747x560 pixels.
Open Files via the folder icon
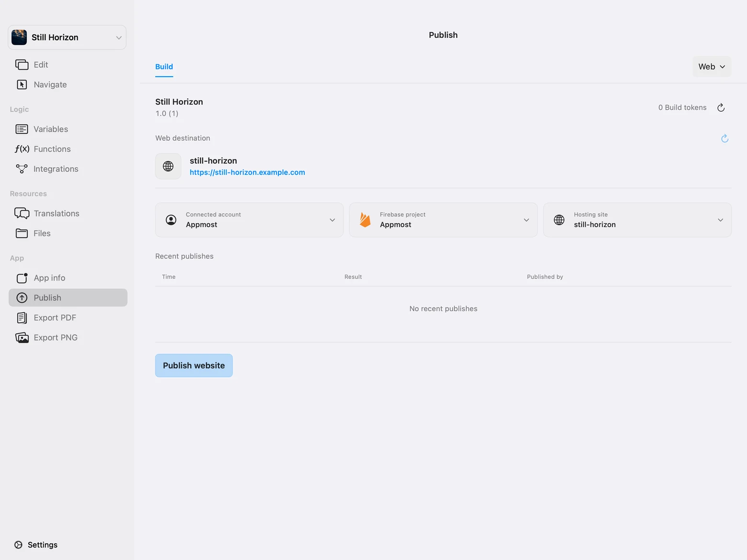pyautogui.click(x=22, y=233)
